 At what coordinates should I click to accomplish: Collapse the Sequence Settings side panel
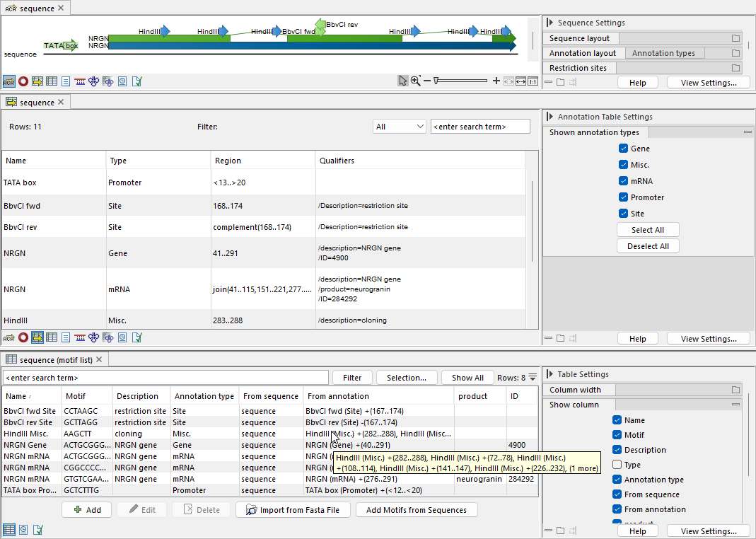(x=550, y=23)
